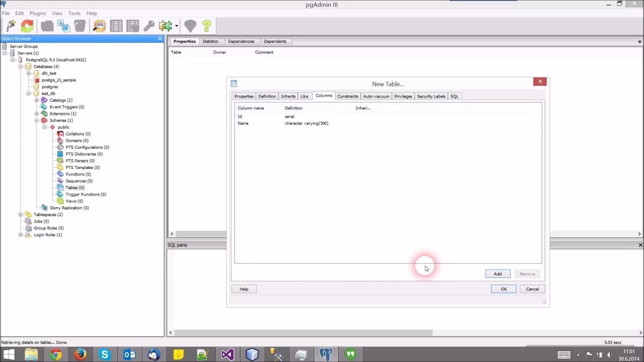The height and width of the screenshot is (362, 644).
Task: Click the Help button in dialog
Action: coord(244,289)
